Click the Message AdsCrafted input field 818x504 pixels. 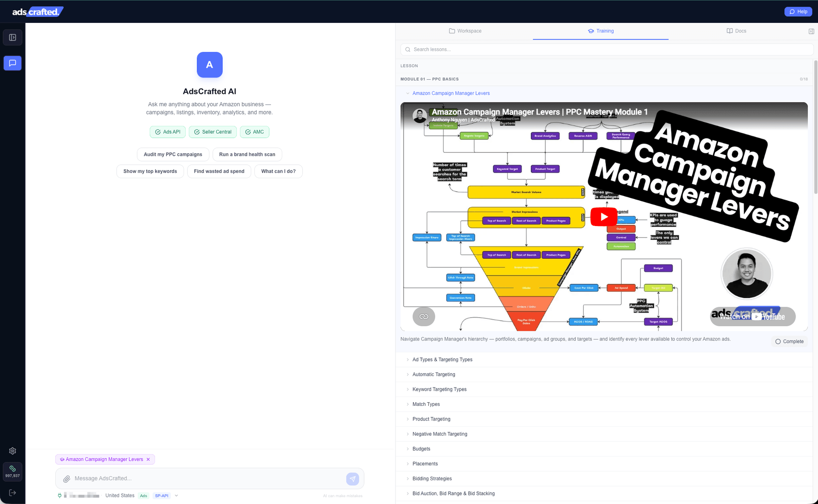(209, 479)
